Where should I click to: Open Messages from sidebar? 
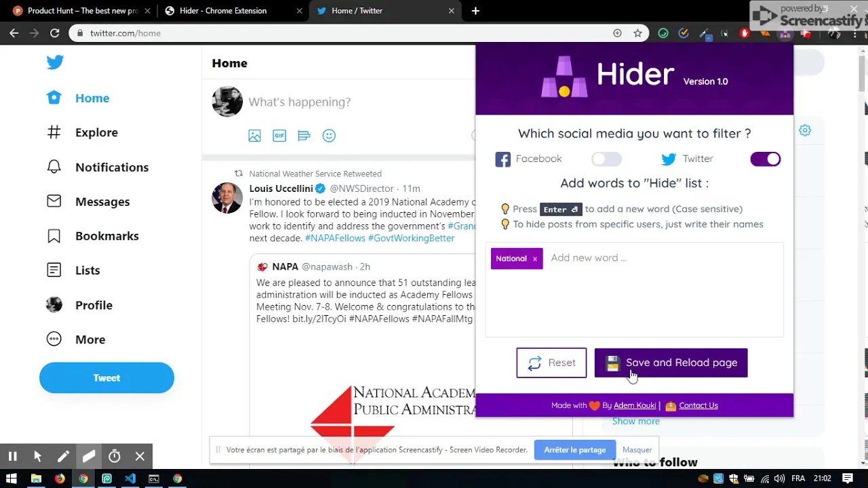pyautogui.click(x=88, y=201)
